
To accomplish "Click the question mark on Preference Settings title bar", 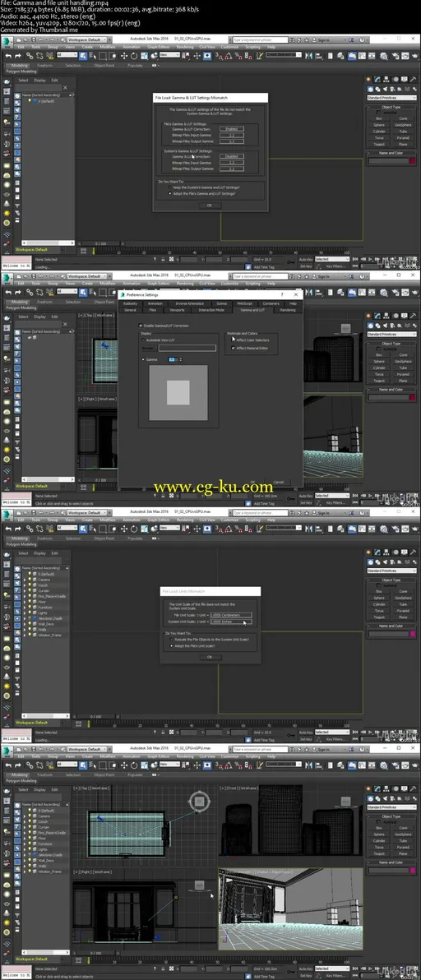I will coord(282,294).
